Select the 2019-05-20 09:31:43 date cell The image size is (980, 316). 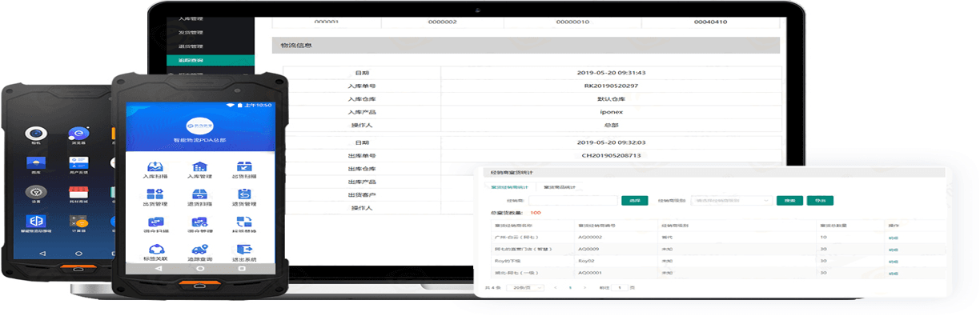(611, 73)
